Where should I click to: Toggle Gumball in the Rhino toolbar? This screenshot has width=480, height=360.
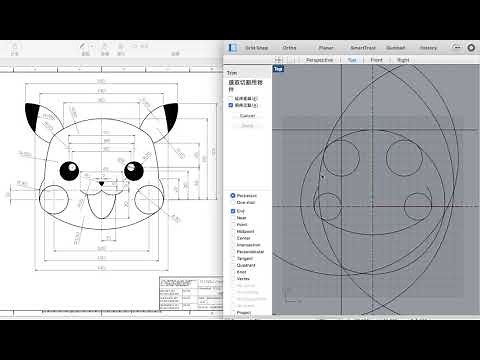395,48
